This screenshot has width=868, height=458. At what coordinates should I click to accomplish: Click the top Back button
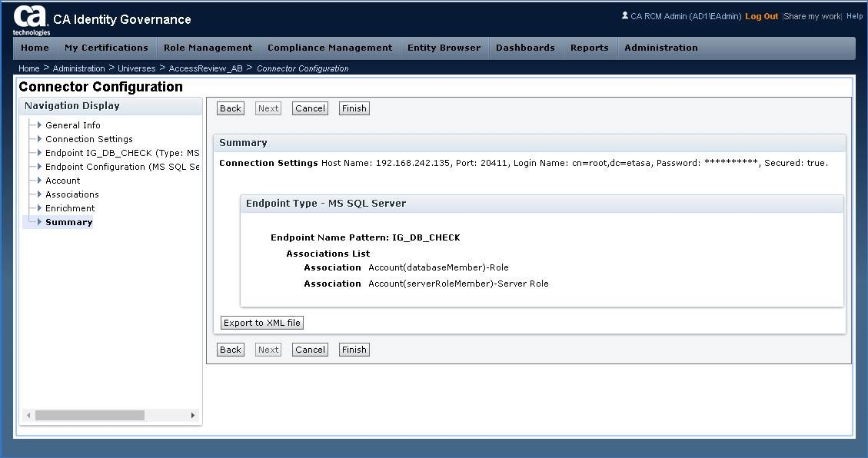(231, 108)
